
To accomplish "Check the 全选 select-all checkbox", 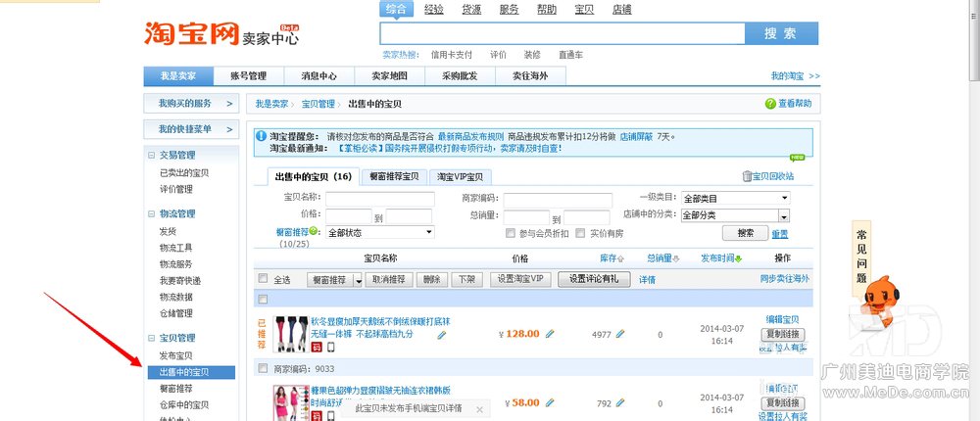I will [263, 280].
